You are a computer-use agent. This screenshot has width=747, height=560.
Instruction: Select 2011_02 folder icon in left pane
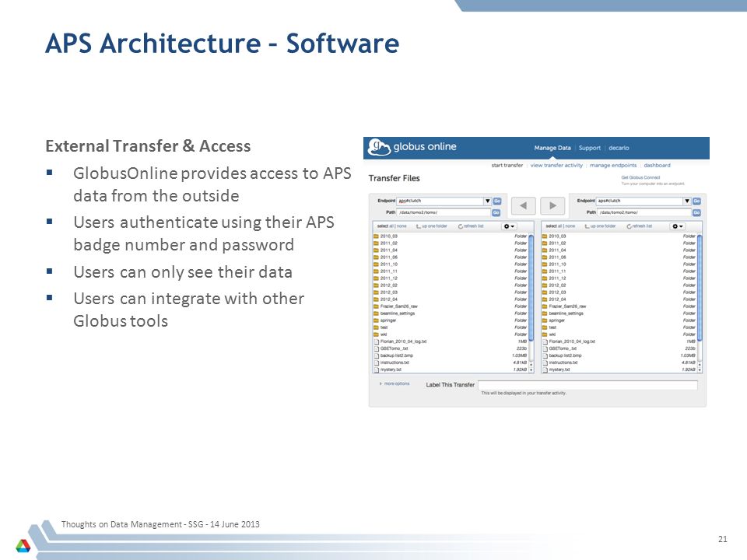[x=376, y=243]
